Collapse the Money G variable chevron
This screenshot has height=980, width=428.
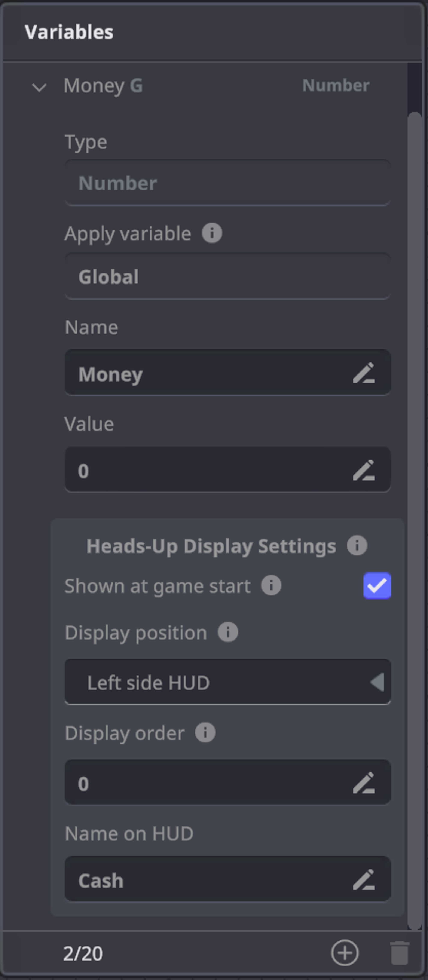click(x=39, y=87)
